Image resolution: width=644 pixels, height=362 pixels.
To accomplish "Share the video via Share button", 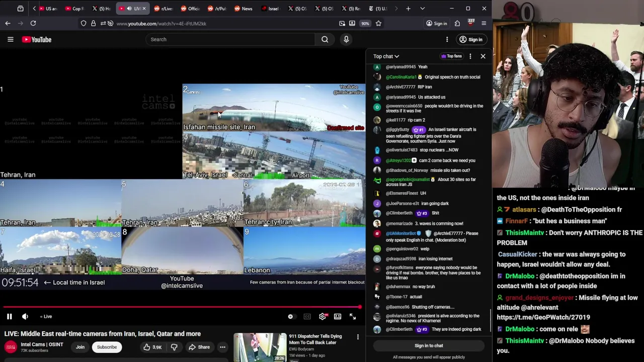I will (x=199, y=347).
